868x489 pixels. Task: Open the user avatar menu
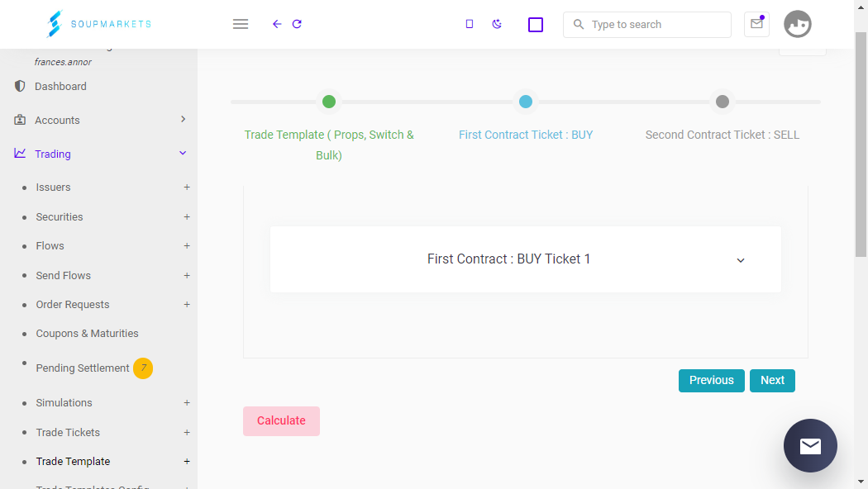tap(797, 24)
